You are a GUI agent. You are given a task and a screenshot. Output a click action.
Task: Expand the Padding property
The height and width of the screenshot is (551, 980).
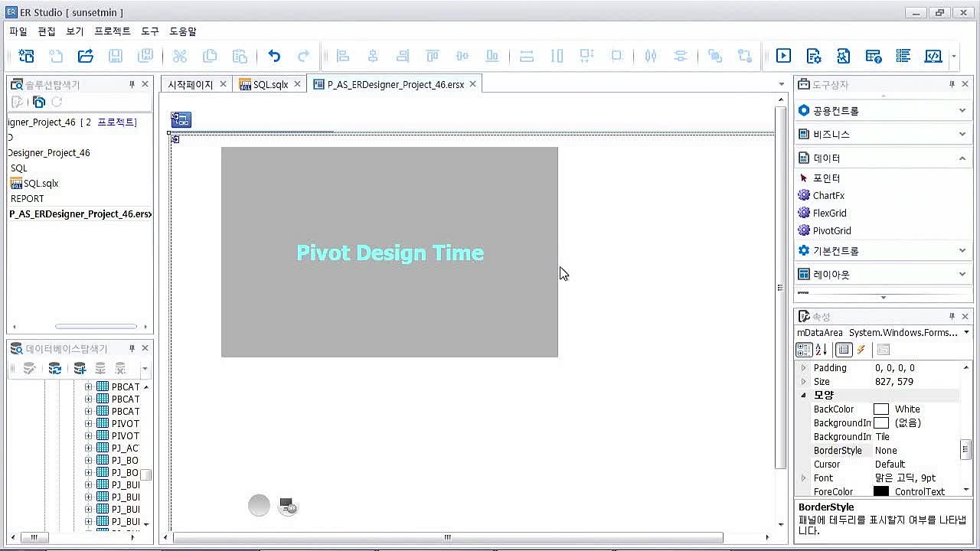coord(803,368)
